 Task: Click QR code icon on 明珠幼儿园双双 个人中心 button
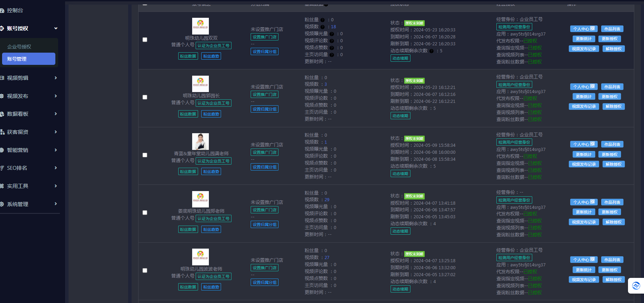[x=592, y=29]
